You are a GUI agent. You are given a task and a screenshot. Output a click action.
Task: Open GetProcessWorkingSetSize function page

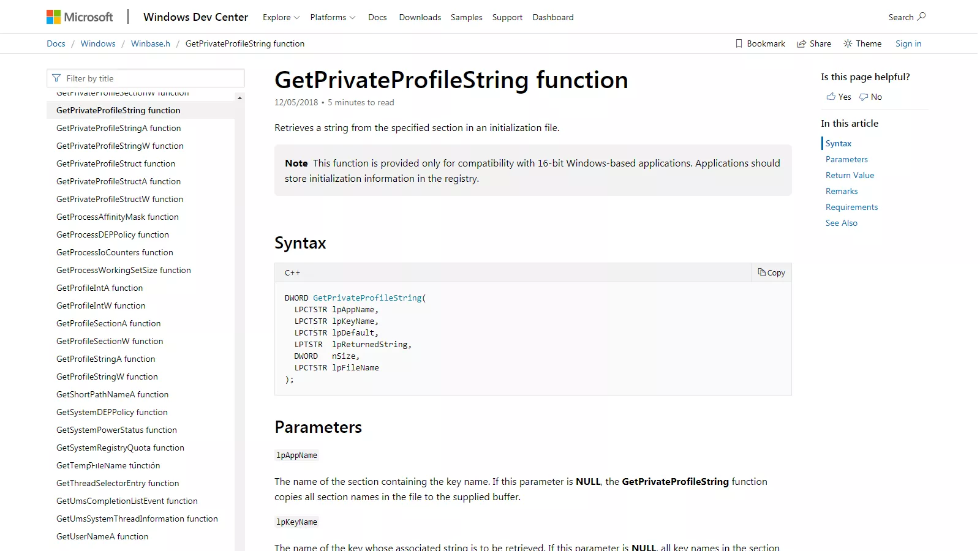point(124,270)
